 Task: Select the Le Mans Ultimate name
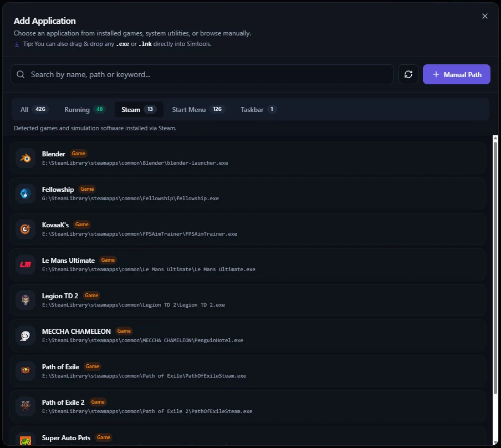click(68, 260)
